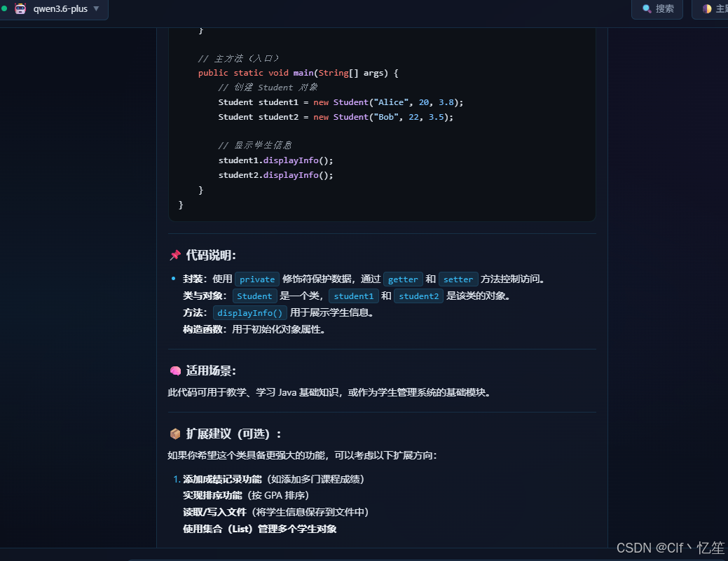The image size is (728, 561).
Task: Click the 实现排序功能 (按 GPA 排序) item
Action: [246, 496]
